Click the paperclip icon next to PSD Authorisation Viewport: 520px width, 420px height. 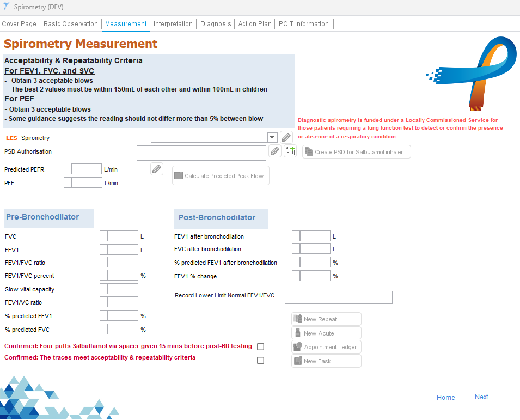(x=276, y=151)
